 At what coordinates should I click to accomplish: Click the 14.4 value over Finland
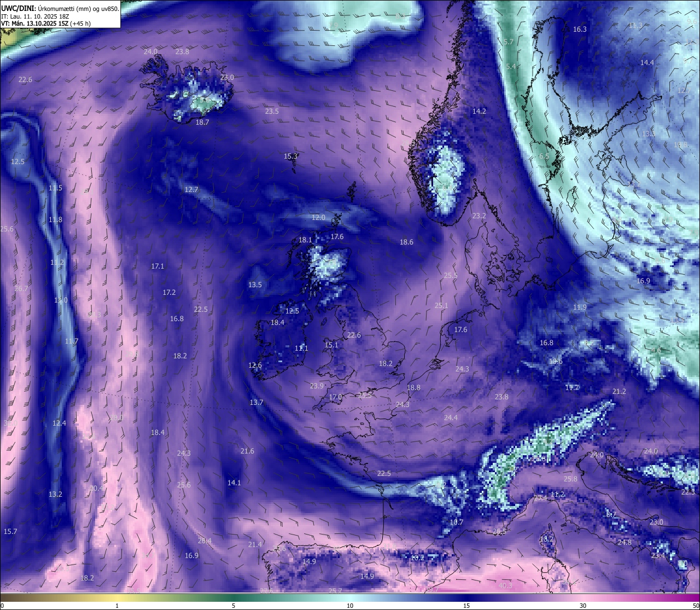click(647, 62)
